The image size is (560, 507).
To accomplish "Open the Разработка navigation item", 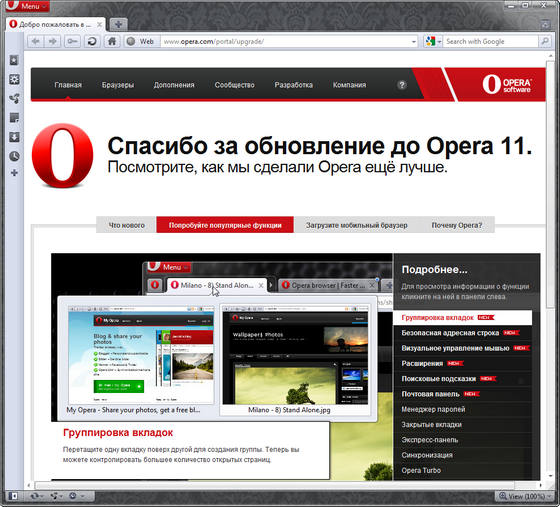I will [x=294, y=85].
